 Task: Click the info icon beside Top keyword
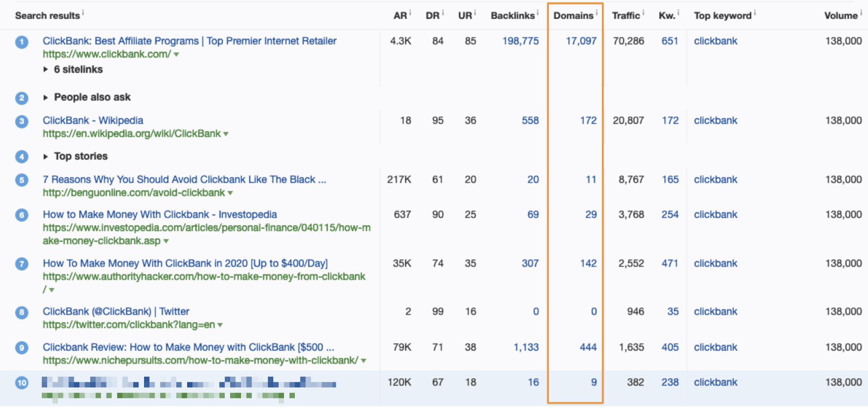point(755,13)
